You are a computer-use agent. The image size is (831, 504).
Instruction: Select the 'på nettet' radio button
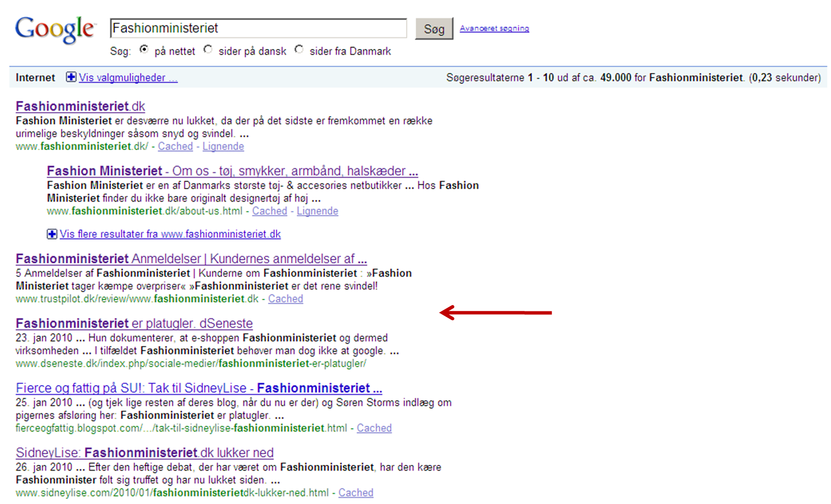[144, 49]
